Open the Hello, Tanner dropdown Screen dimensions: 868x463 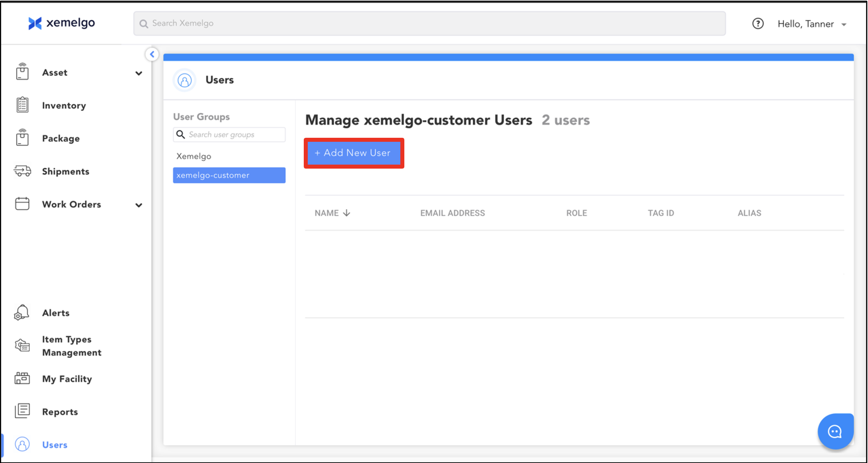[812, 24]
